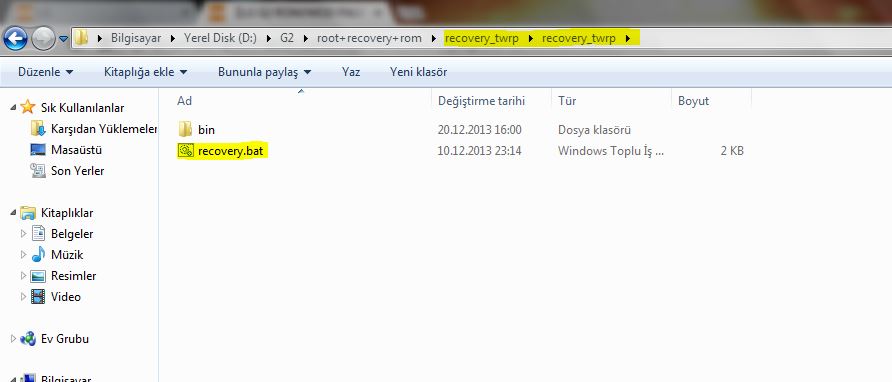Click the Belgeler document icon
This screenshot has width=892, height=382.
(x=38, y=233)
